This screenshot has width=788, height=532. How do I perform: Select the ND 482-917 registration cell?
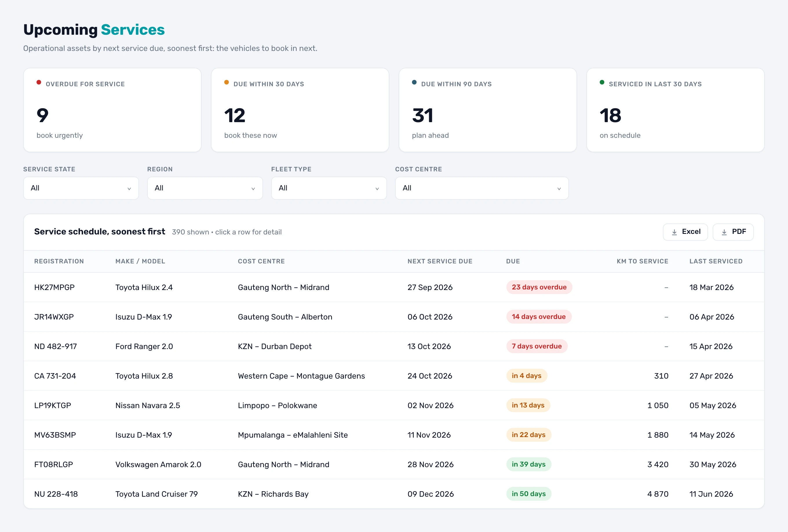pos(56,346)
